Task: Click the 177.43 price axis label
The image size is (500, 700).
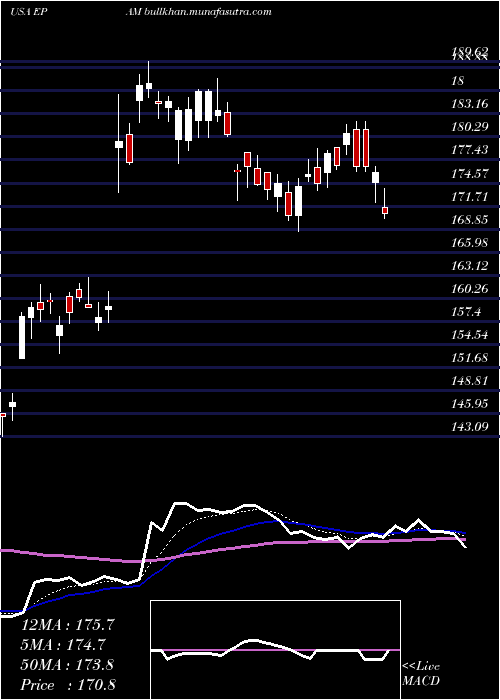Action: click(x=470, y=150)
